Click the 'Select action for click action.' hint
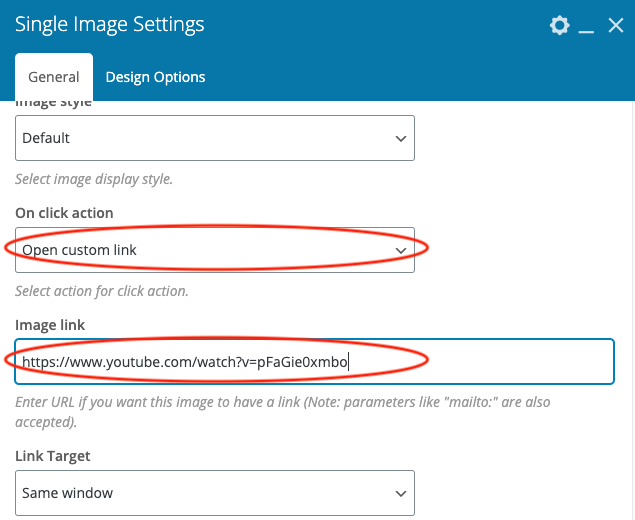This screenshot has height=520, width=635. point(102,291)
